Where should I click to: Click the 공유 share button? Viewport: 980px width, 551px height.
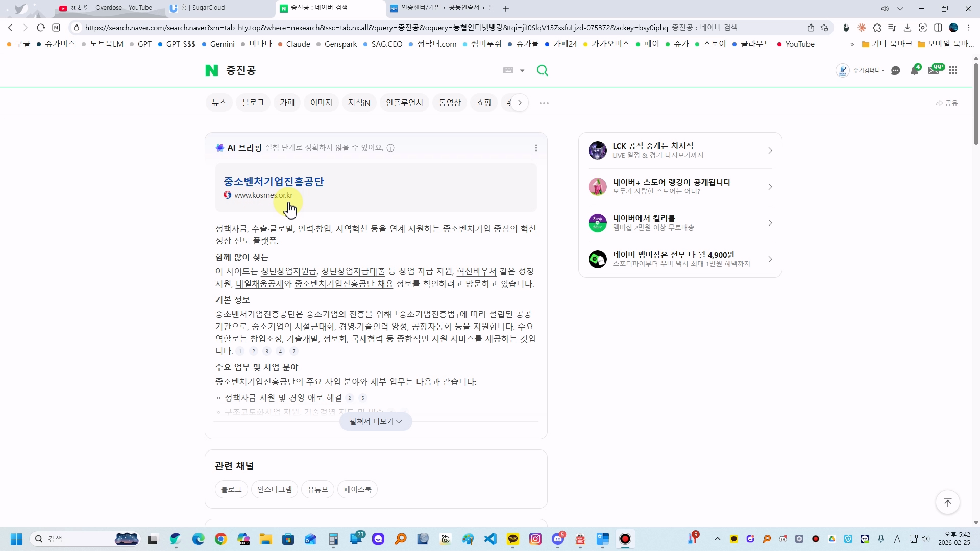click(x=947, y=103)
